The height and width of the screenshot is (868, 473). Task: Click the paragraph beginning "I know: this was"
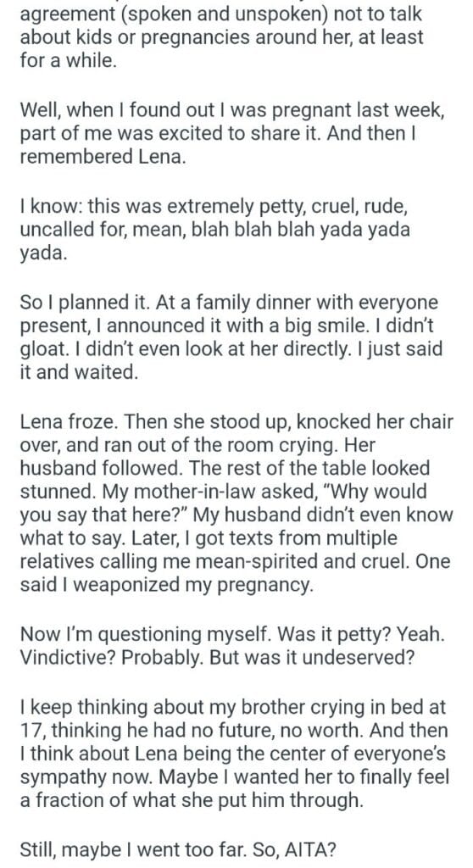[215, 230]
